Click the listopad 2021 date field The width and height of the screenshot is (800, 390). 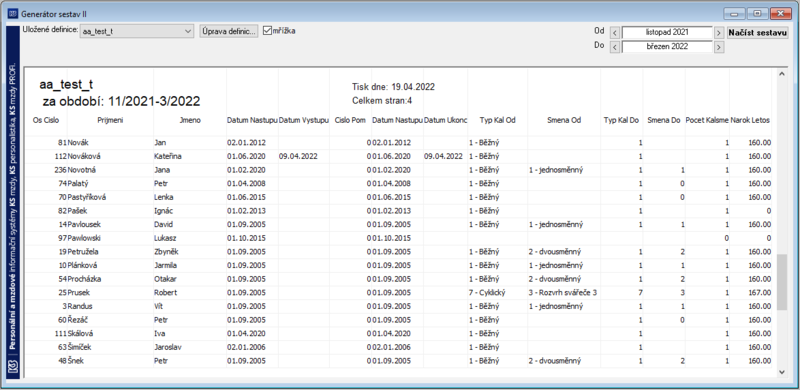667,32
